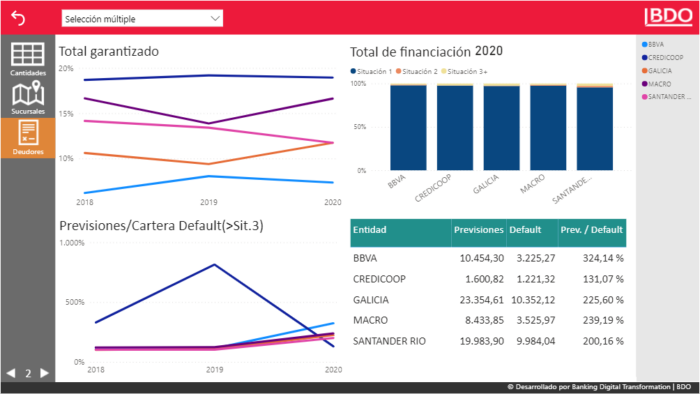Click Situación 3+ legend item
This screenshot has width=700, height=394.
[464, 71]
